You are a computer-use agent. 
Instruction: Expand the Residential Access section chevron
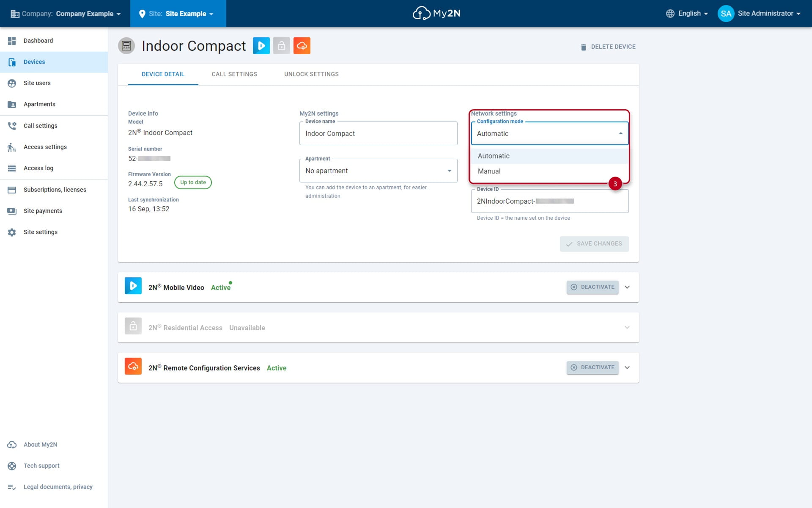(627, 327)
